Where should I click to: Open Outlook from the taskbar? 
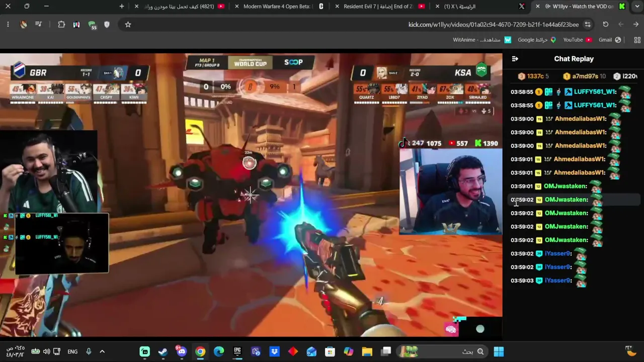pos(311,351)
